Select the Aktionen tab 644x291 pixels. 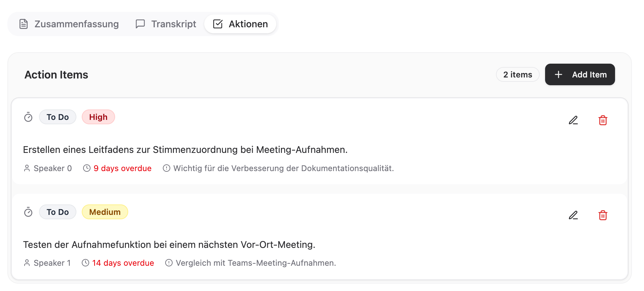[x=240, y=24]
